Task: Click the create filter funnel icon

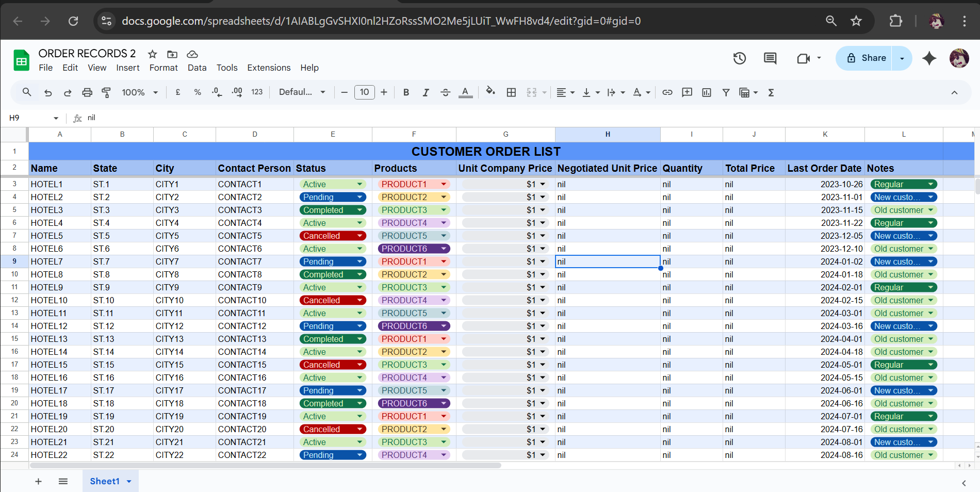Action: (726, 92)
